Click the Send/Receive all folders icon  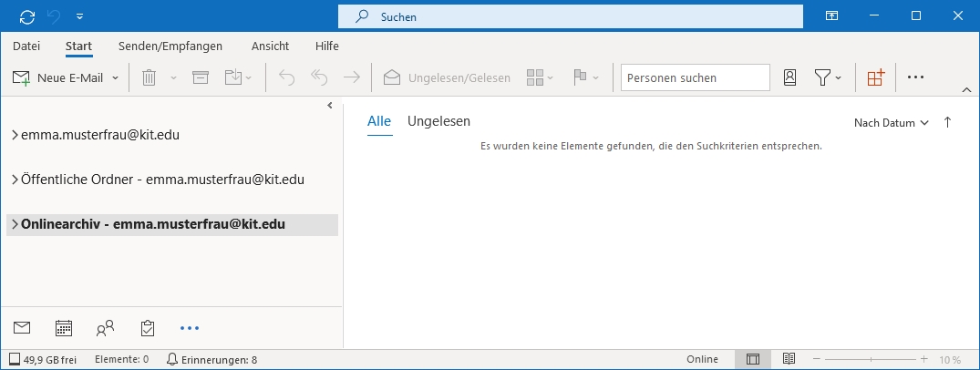point(26,16)
